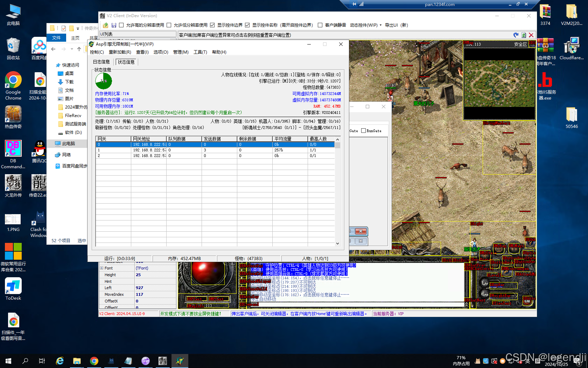
Task: Click the Chrome taskbar icon
Action: click(x=94, y=361)
